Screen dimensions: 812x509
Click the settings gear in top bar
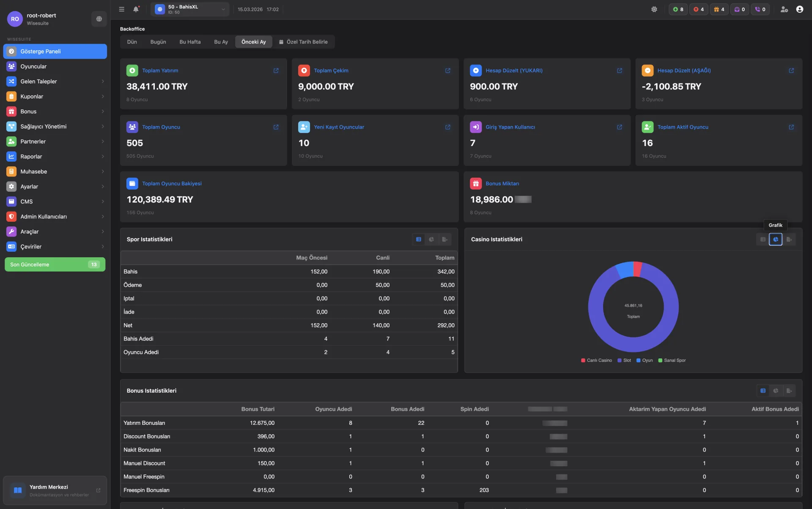[x=654, y=9]
